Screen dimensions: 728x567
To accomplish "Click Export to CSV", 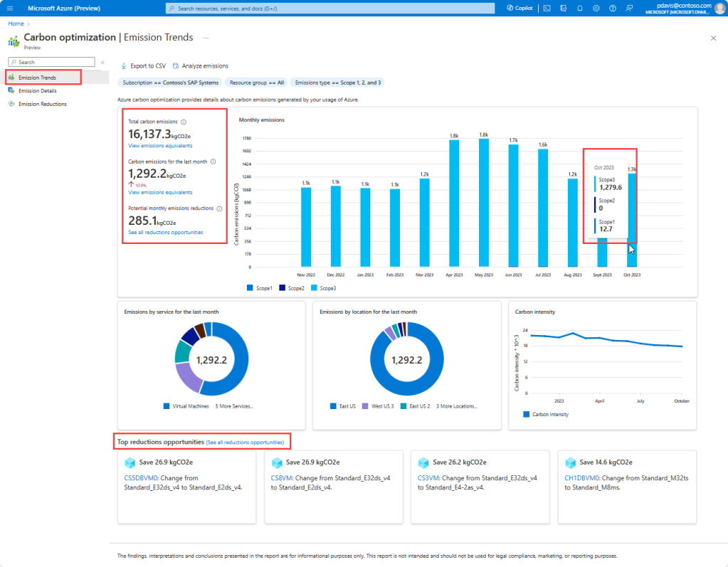I will 143,65.
